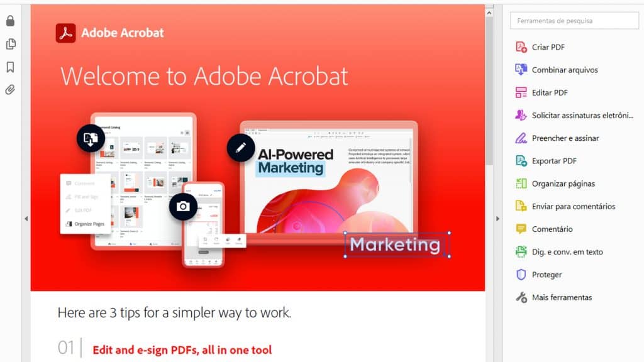Toggle the document lock panel icon
The image size is (644, 362).
[x=9, y=21]
